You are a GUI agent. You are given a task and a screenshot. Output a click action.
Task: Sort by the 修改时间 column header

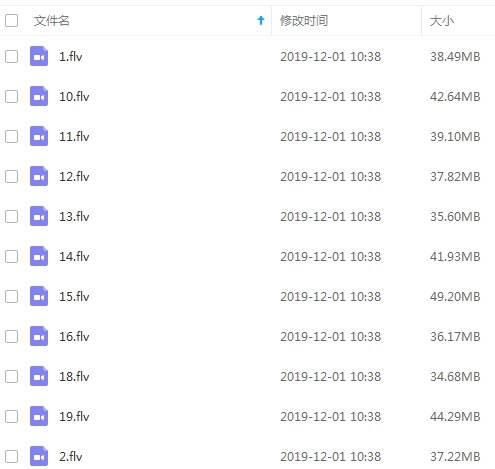pos(304,21)
